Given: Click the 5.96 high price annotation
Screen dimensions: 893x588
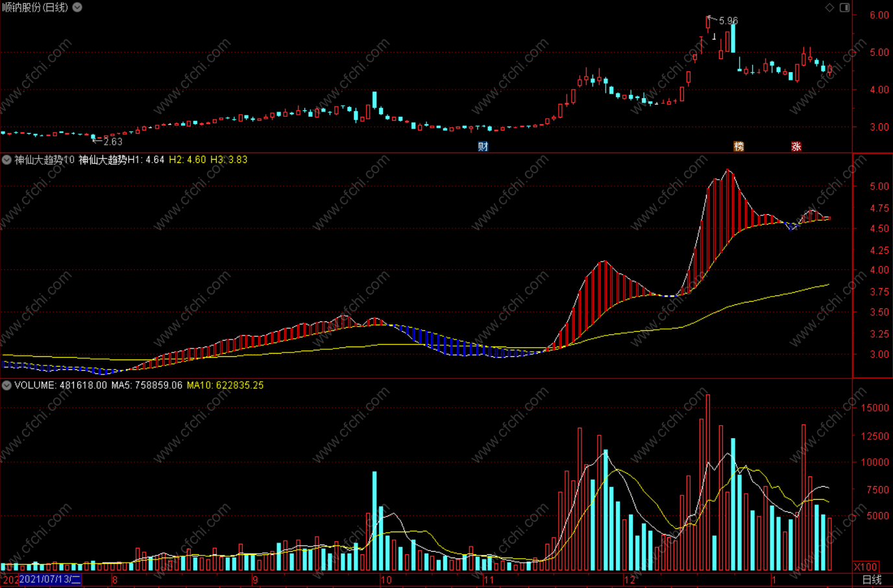Looking at the screenshot, I should point(728,21).
